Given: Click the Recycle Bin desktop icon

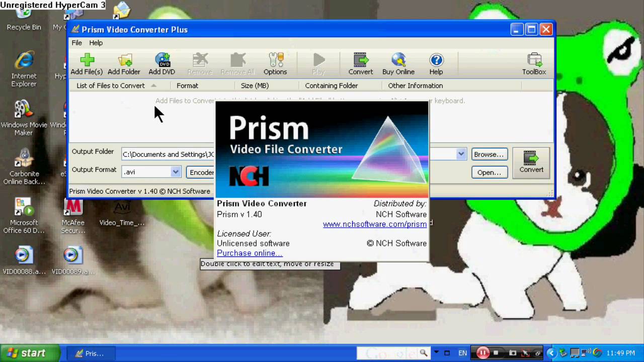Looking at the screenshot, I should [x=24, y=19].
